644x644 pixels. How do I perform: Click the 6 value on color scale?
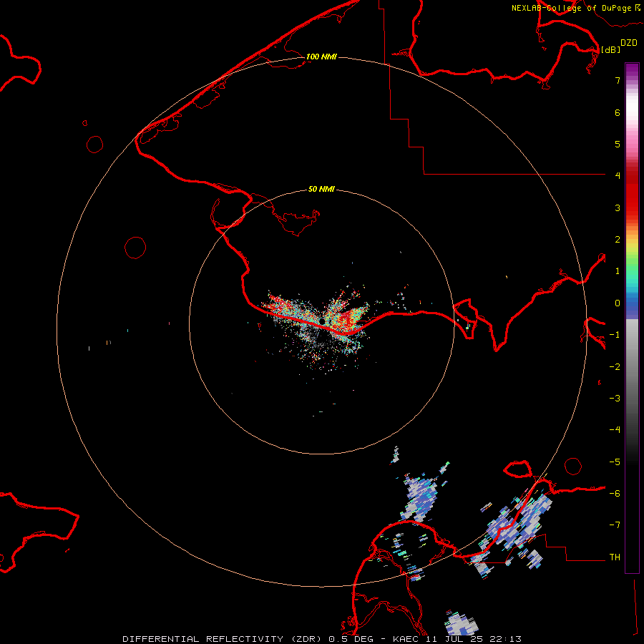pos(618,112)
